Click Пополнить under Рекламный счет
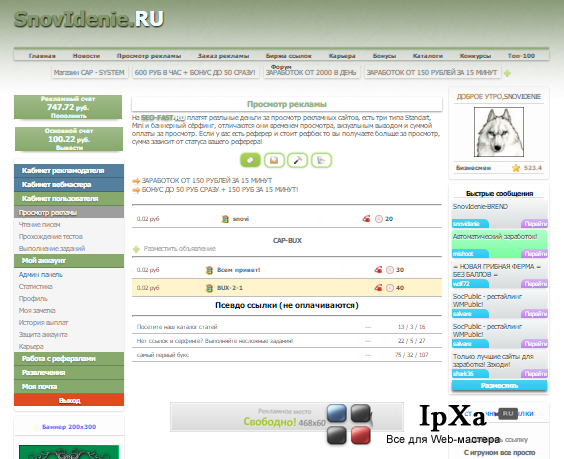Viewport: 564px width, 459px height. (69, 116)
